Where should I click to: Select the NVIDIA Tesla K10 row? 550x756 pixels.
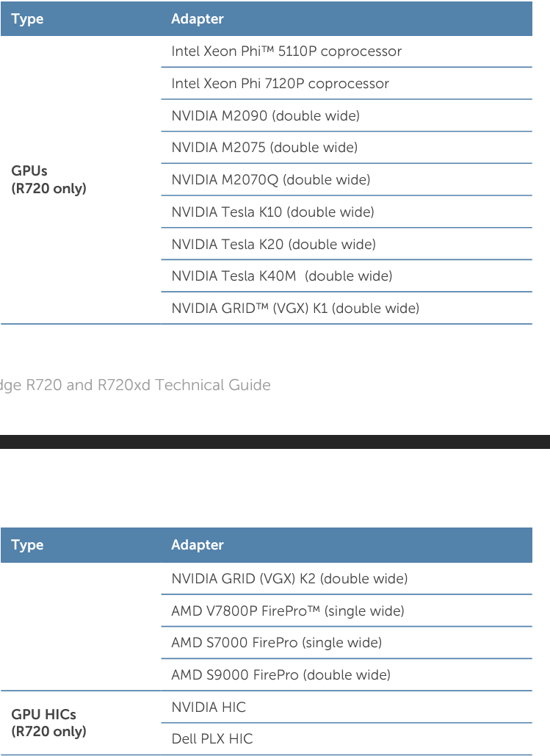pyautogui.click(x=272, y=212)
